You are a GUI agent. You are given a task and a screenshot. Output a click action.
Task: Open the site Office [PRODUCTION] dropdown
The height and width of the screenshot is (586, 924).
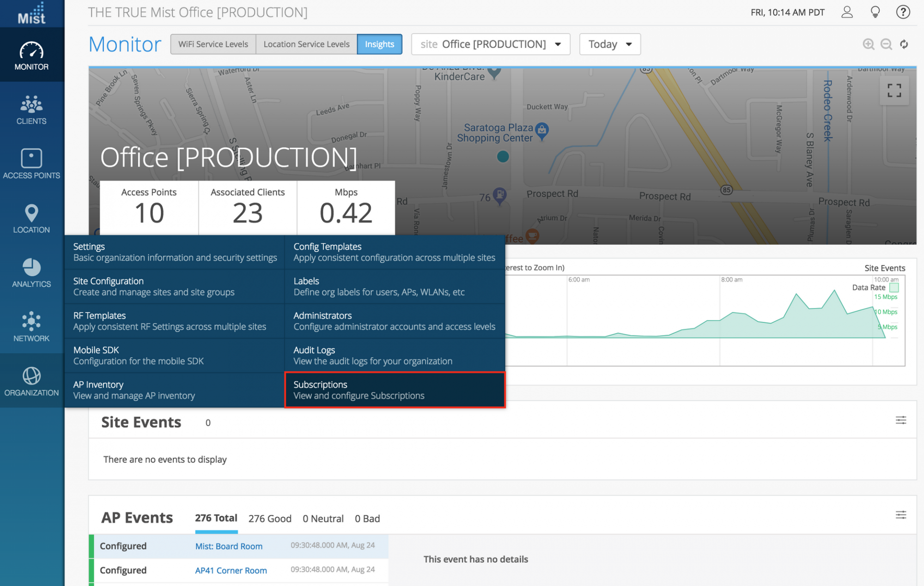point(491,44)
